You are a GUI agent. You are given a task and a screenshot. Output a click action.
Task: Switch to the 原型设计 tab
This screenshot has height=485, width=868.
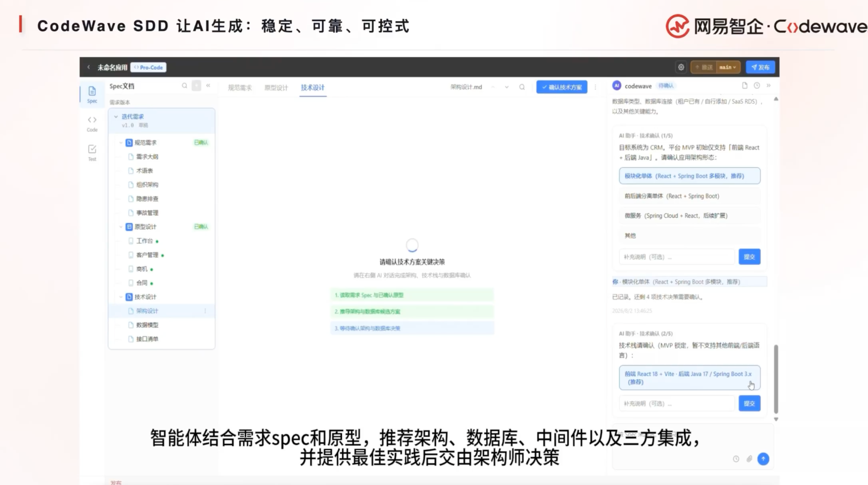[276, 87]
